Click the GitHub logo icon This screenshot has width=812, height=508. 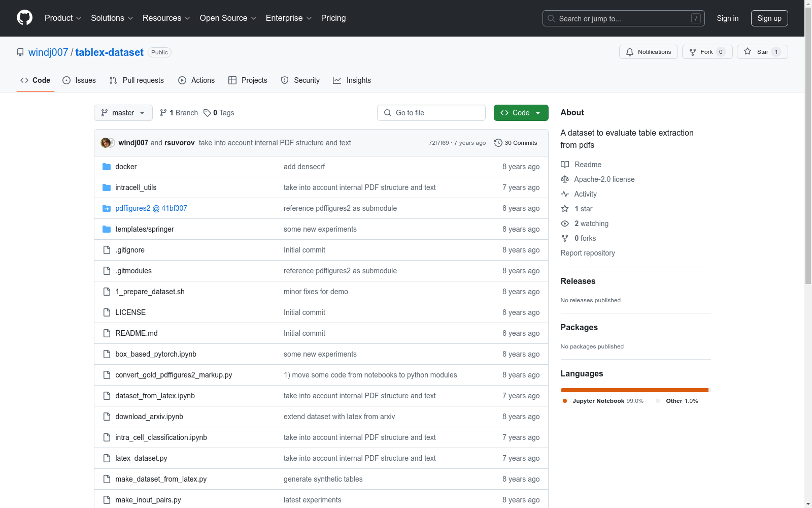[x=24, y=18]
